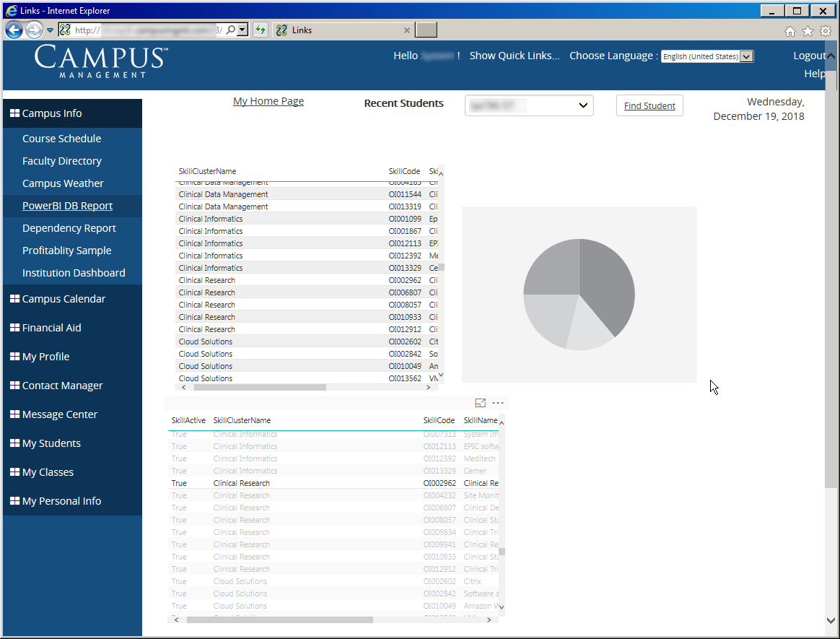The width and height of the screenshot is (840, 639).
Task: Click the Message Center grid icon
Action: [15, 414]
